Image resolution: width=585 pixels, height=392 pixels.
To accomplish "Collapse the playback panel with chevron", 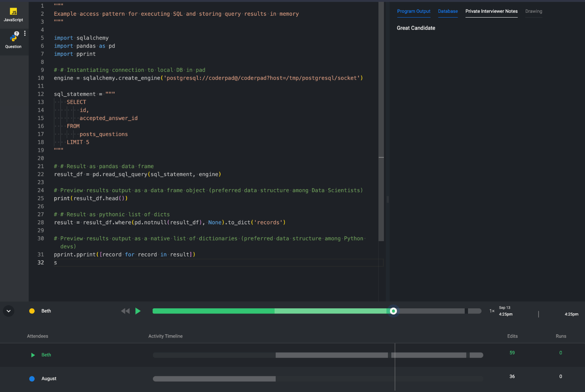I will (x=8, y=311).
